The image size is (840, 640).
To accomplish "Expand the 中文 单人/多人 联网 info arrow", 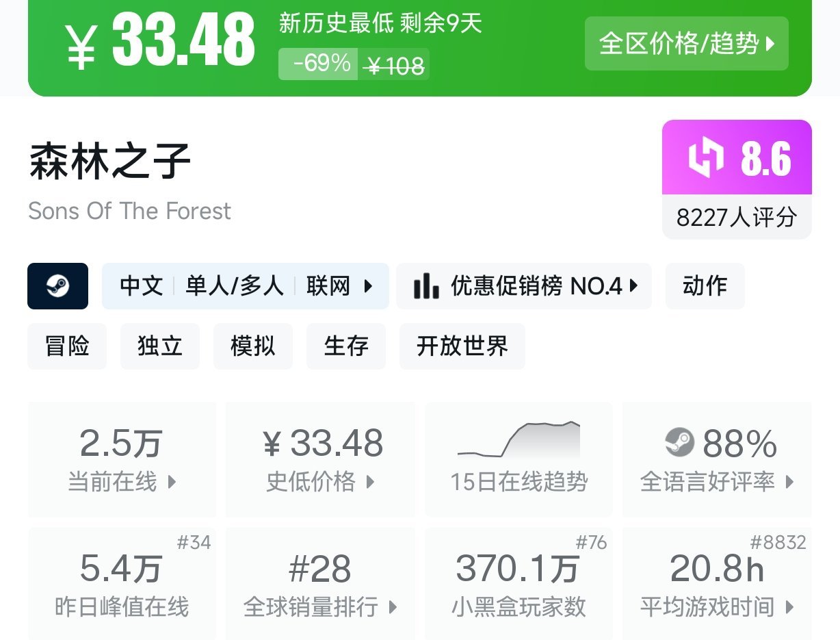I will pos(368,286).
